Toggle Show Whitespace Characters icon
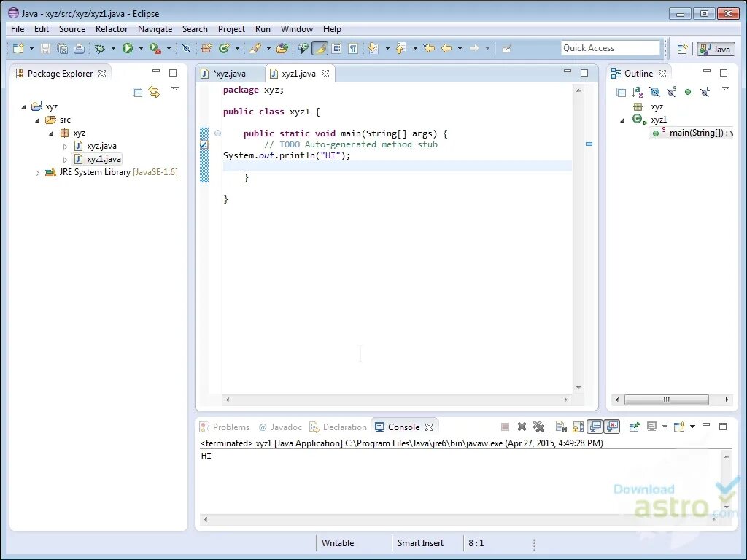Viewport: 747px width, 560px height. point(353,48)
